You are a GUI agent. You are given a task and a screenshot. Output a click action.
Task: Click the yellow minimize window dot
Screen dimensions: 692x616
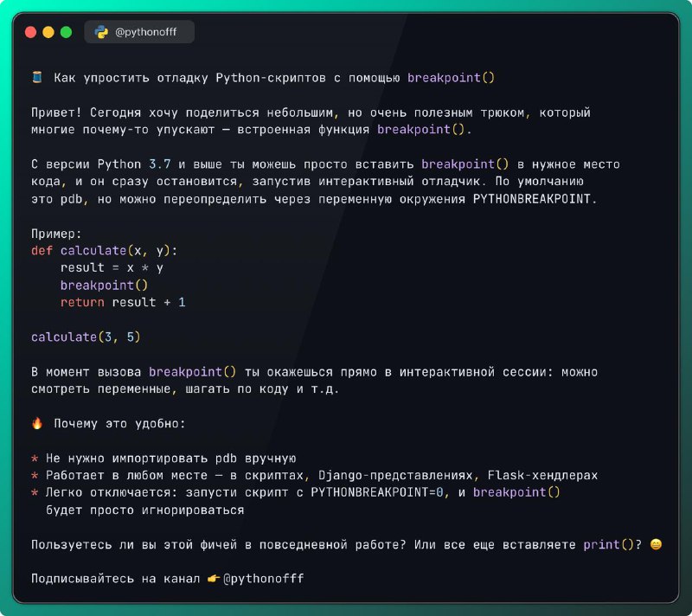(48, 32)
